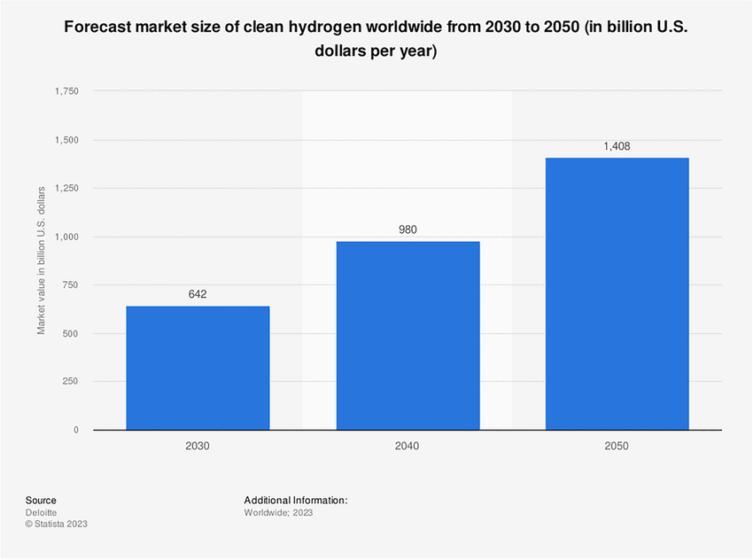
Task: Click the 500 y-axis tick label
Action: 70,333
